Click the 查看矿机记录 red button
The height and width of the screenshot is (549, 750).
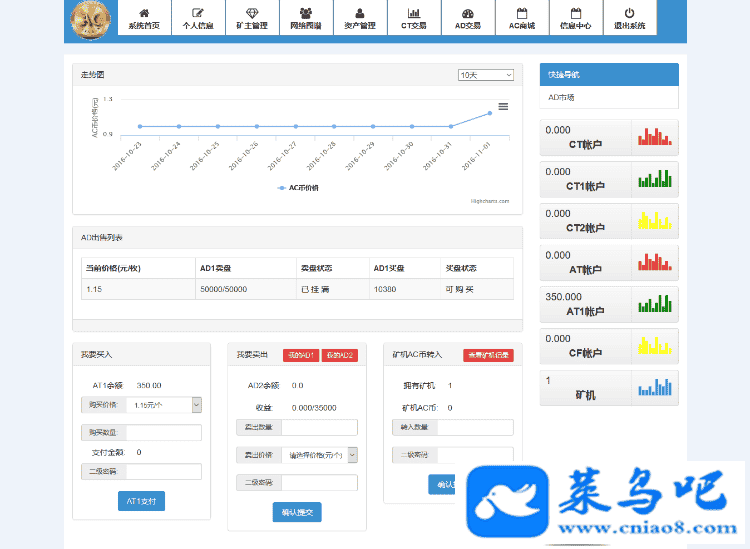488,355
